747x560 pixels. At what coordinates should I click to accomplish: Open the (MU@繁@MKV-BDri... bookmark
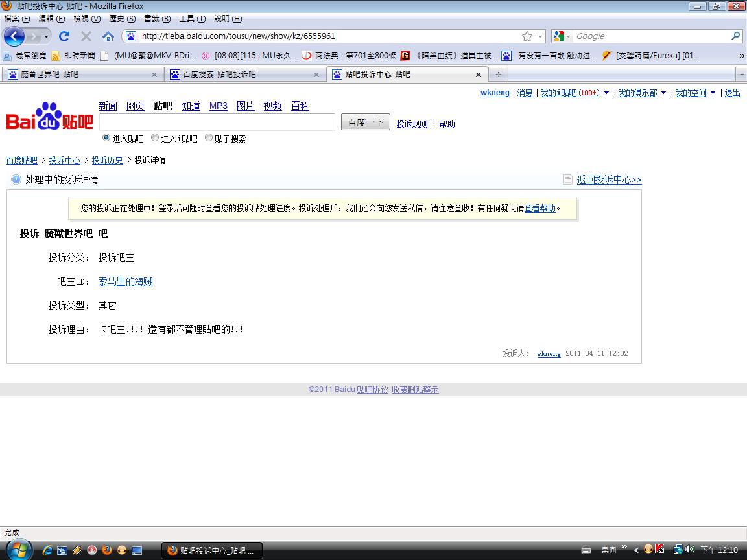click(x=148, y=56)
